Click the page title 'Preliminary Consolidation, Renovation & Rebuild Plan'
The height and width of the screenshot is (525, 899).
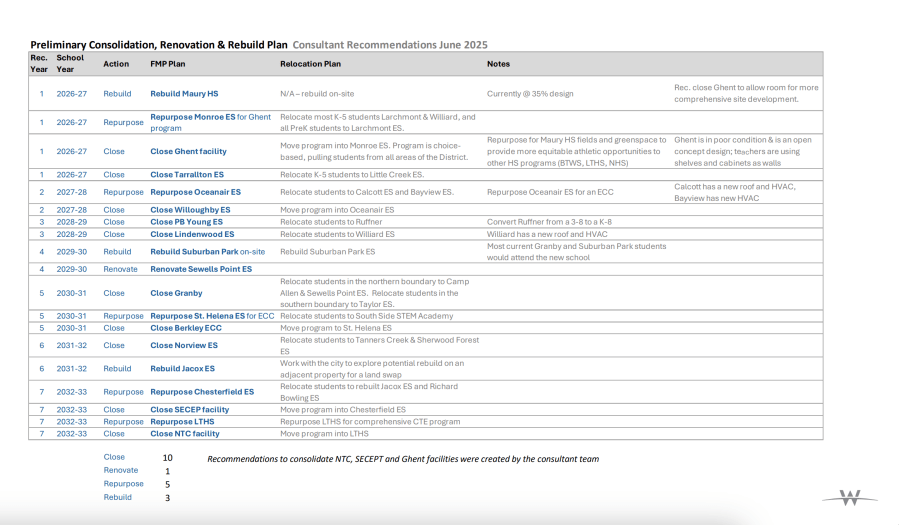point(159,45)
